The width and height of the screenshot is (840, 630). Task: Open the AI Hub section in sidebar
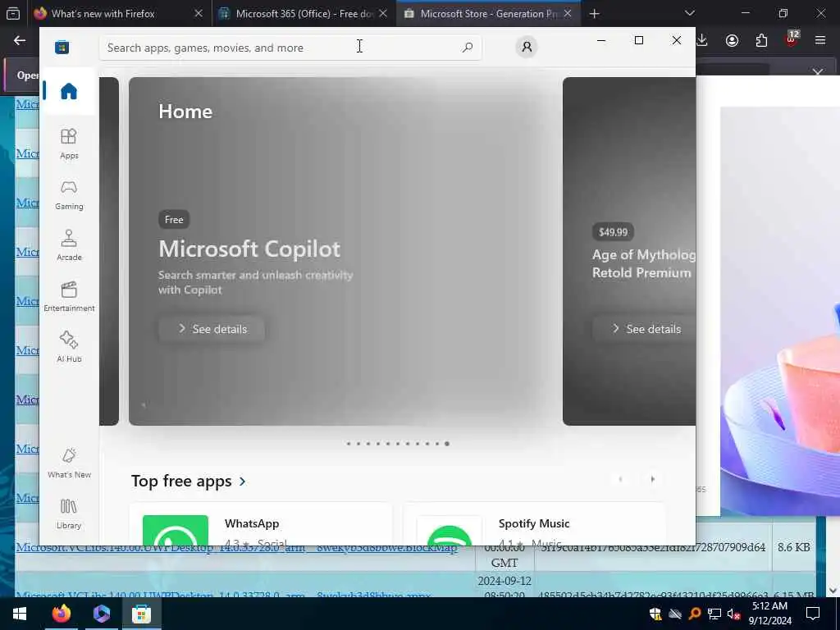coord(69,347)
